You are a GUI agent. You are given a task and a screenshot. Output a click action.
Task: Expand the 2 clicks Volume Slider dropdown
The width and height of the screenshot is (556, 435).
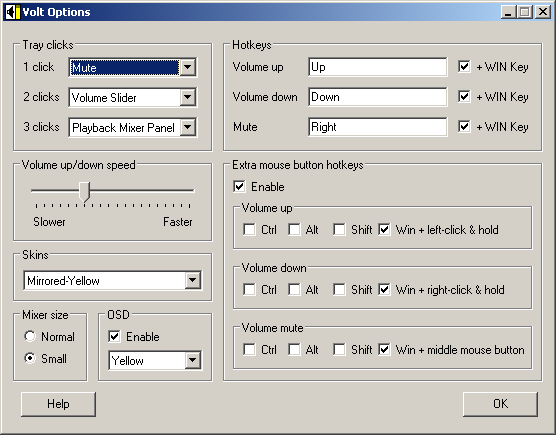188,97
